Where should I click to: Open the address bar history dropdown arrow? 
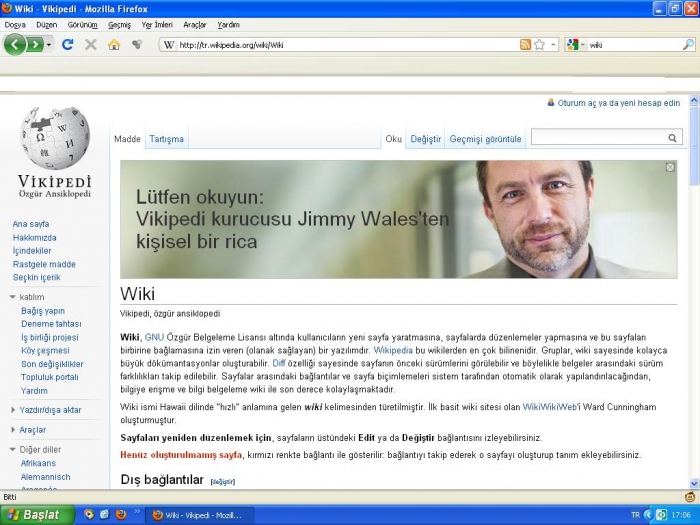[553, 45]
